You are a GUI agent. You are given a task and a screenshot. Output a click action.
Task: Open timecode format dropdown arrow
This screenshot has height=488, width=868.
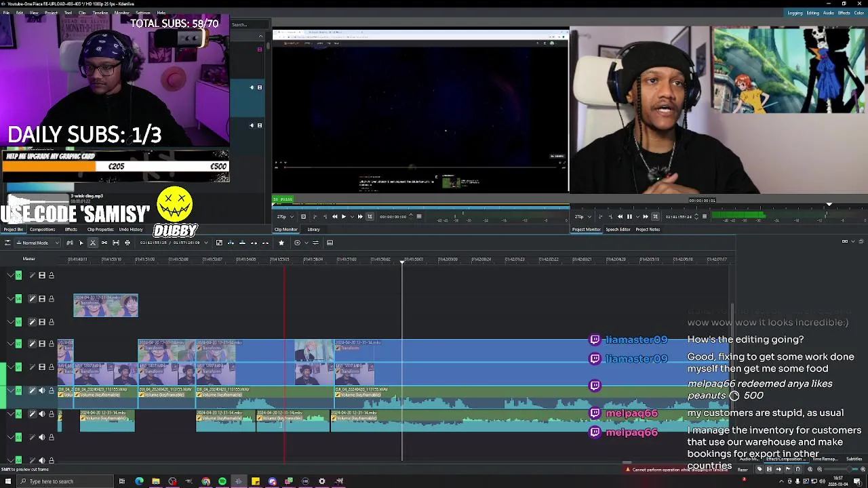[206, 243]
